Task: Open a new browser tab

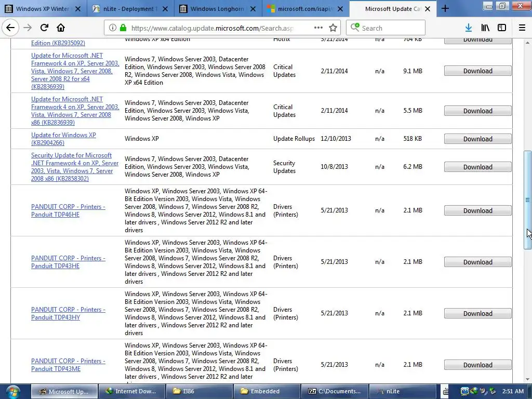Action: (x=445, y=9)
